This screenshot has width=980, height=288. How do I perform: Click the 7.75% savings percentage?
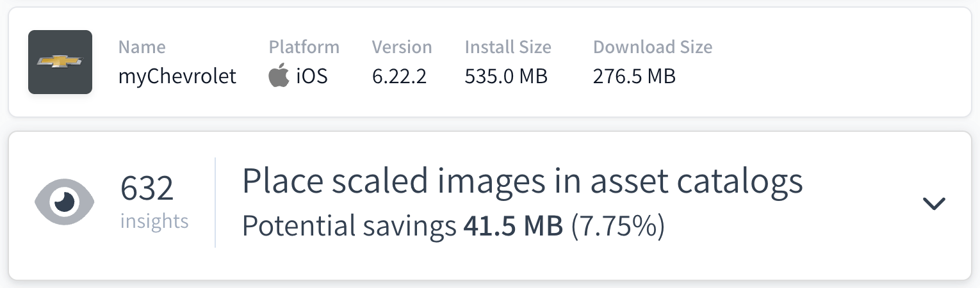617,226
